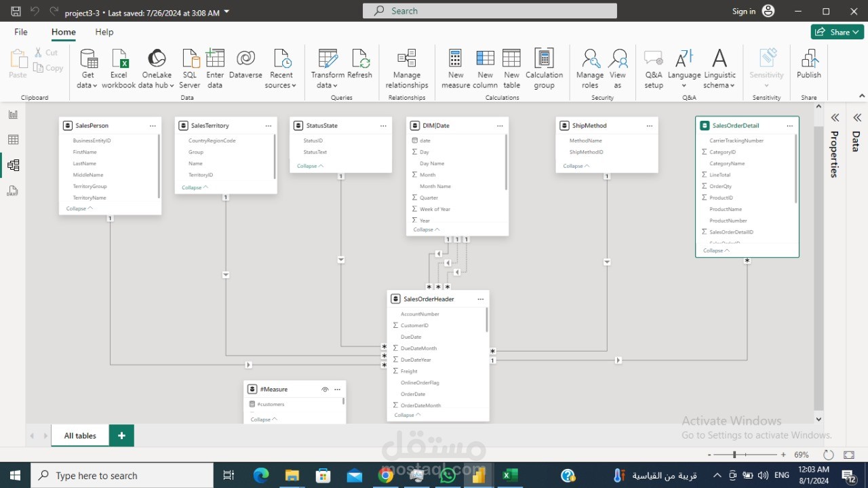
Task: Click the Undo arrow in title bar
Action: 35,12
